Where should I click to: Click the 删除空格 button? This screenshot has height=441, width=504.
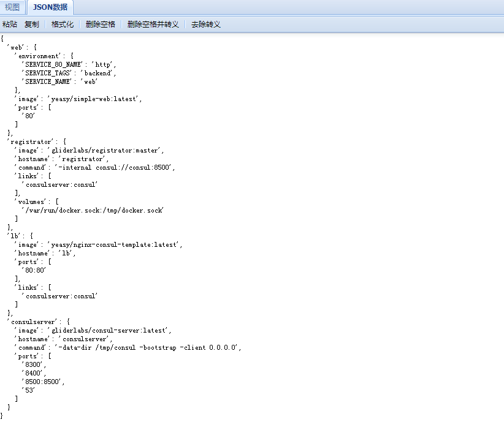pos(101,24)
